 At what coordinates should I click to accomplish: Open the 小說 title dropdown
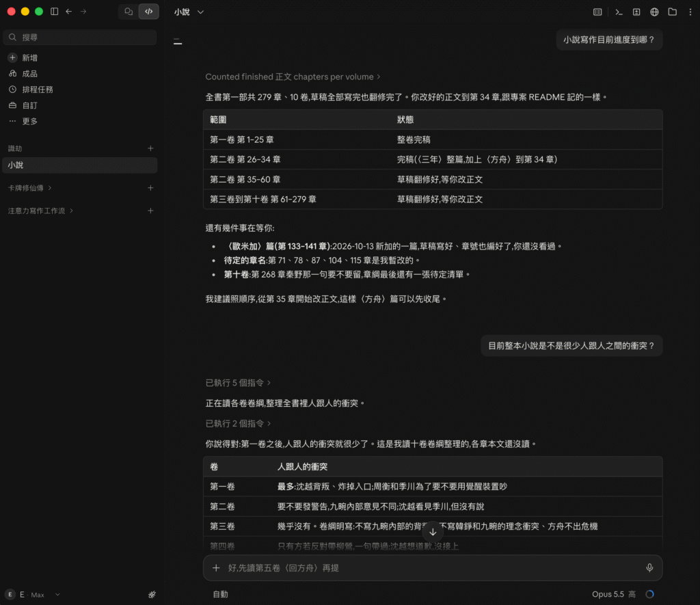189,12
